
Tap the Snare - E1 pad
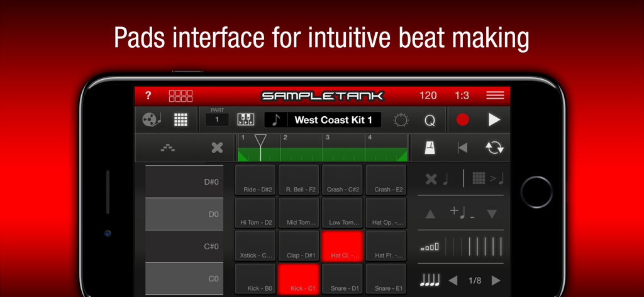(386, 279)
